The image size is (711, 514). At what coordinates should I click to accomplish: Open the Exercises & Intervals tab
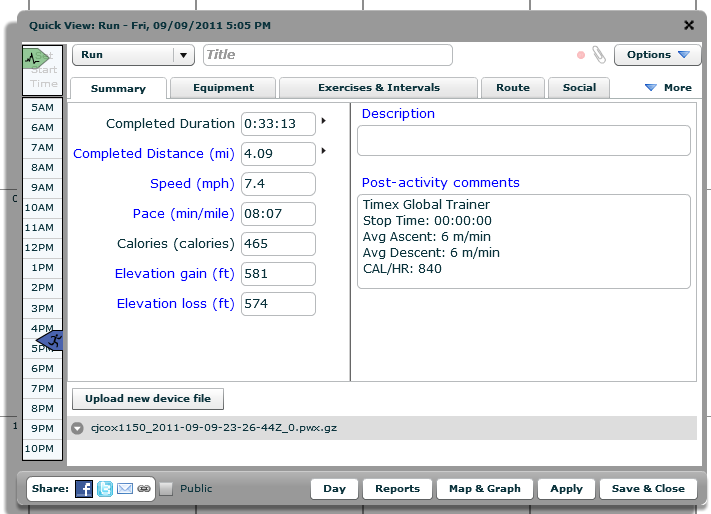click(x=379, y=88)
